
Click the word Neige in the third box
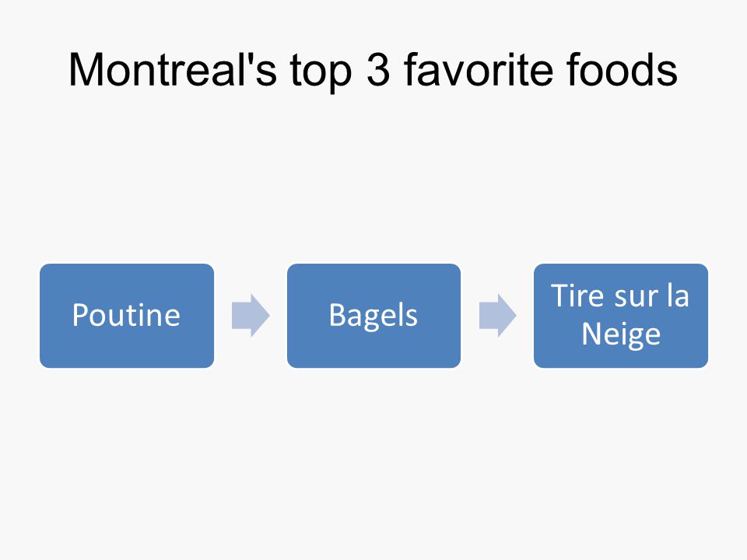(621, 334)
